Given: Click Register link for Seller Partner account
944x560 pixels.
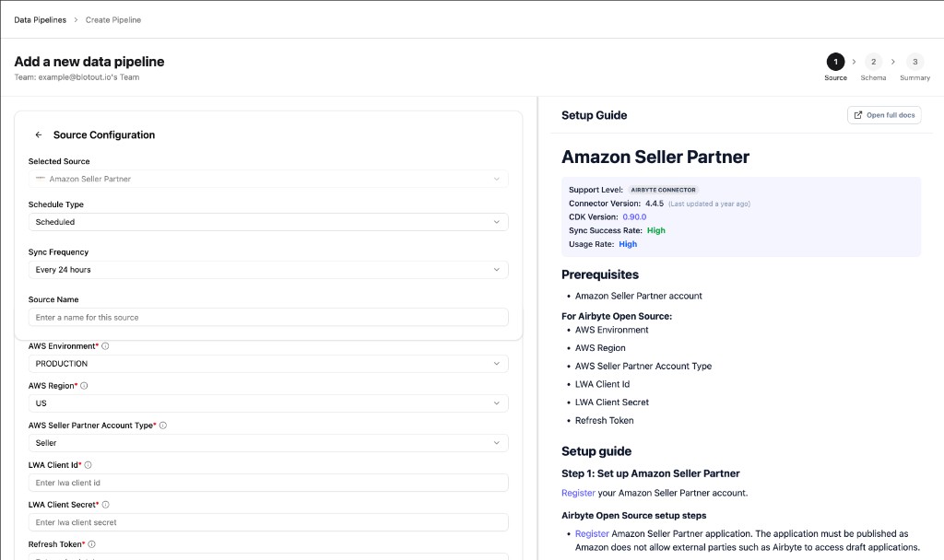Looking at the screenshot, I should (578, 493).
